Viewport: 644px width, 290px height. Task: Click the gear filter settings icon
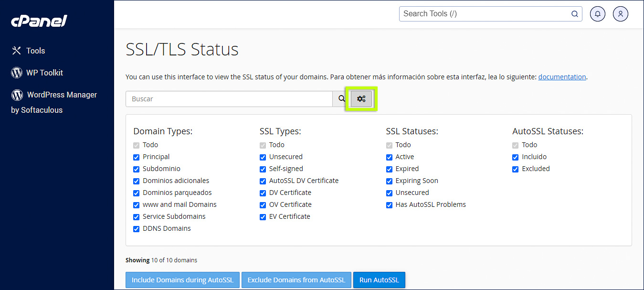361,99
